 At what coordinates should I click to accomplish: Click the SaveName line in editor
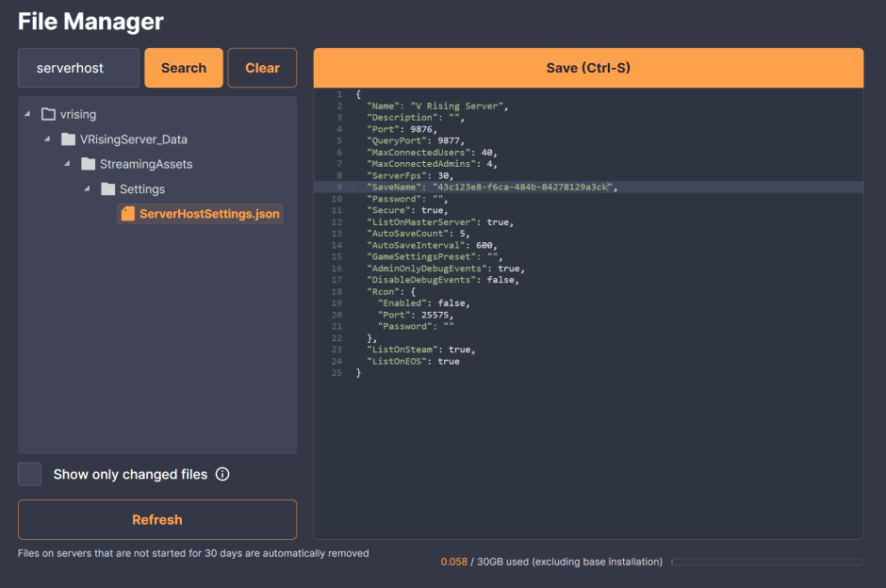(x=490, y=188)
